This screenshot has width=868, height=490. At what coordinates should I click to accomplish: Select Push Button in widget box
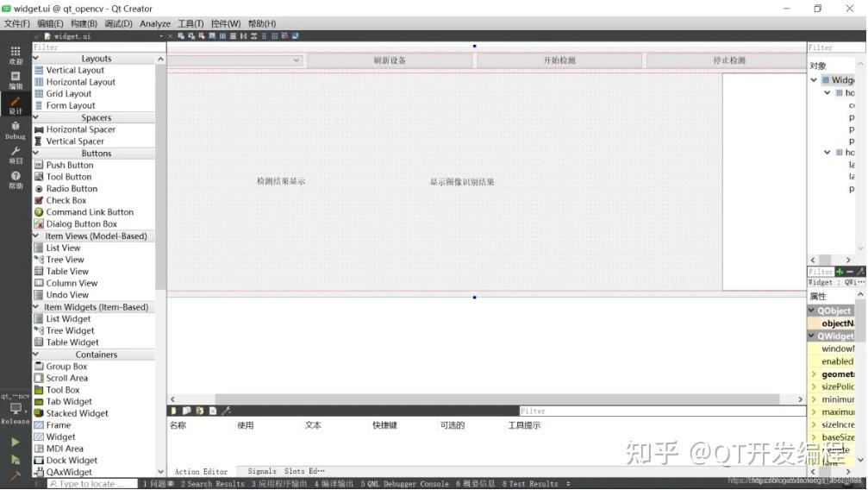[x=70, y=165]
